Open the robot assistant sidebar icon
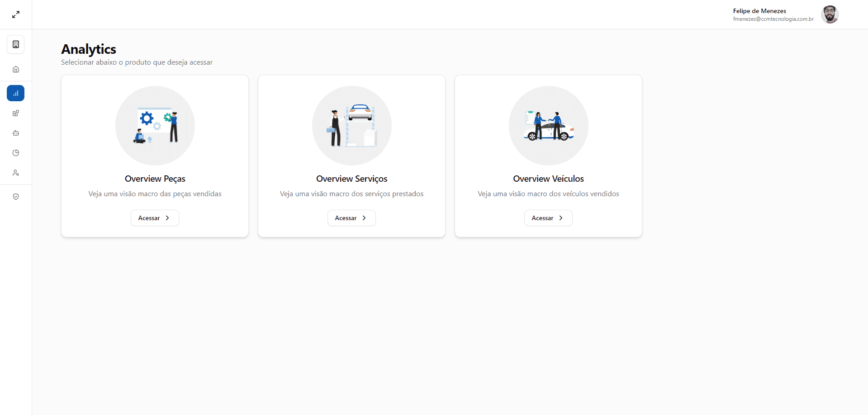Viewport: 868px width, 415px height. [16, 133]
